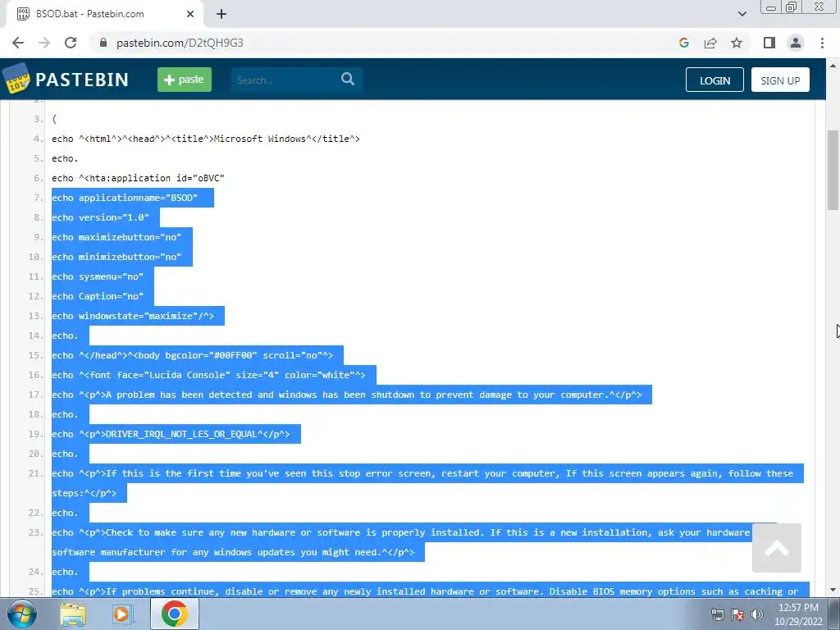
Task: Submit search with magnifier icon
Action: pyautogui.click(x=348, y=80)
